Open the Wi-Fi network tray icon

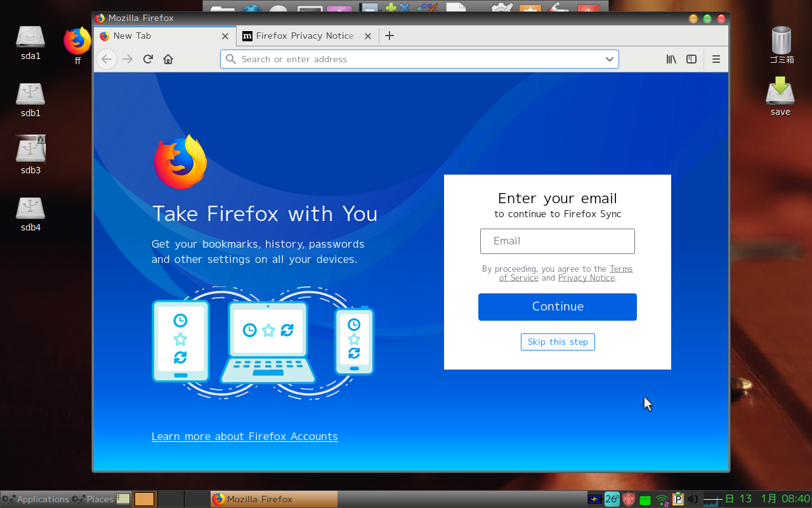662,500
